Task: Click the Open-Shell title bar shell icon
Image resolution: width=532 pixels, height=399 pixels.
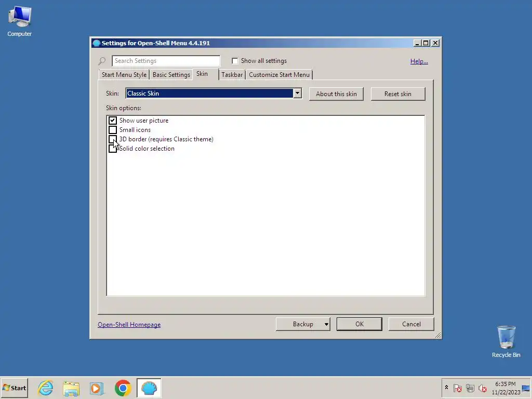Action: point(96,43)
